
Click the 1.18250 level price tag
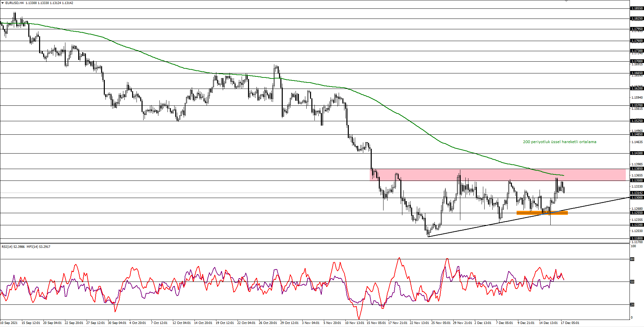tap(637, 19)
